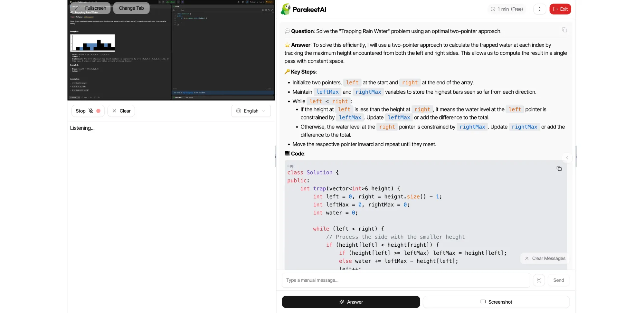644x313 pixels.
Task: Click the globe icon in the language selector
Action: (x=239, y=111)
